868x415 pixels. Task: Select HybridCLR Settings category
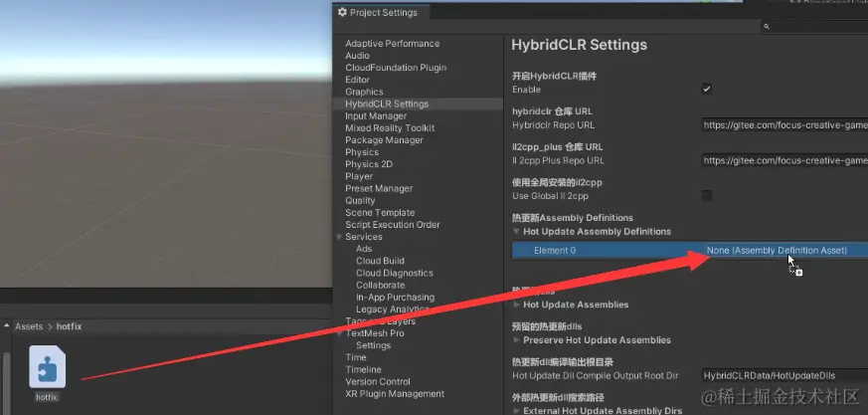[387, 104]
